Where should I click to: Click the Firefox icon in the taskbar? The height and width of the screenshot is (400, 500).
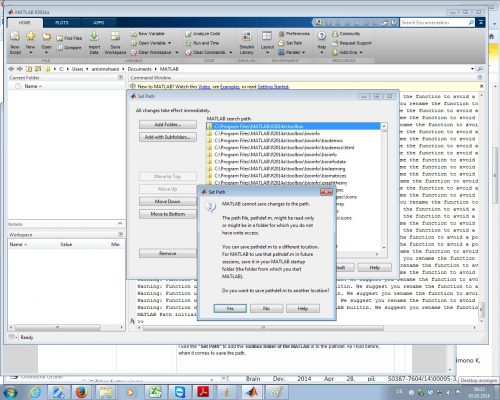coord(81,392)
